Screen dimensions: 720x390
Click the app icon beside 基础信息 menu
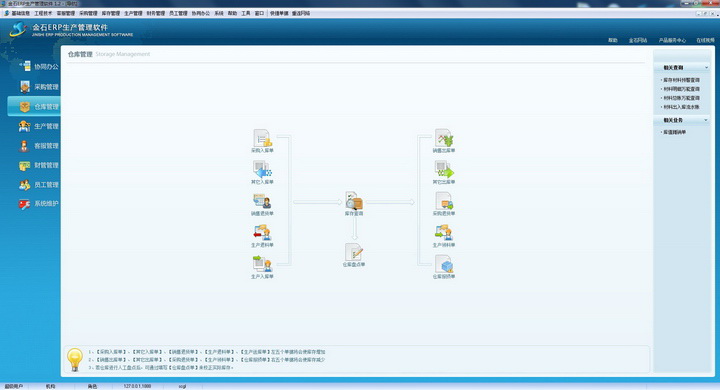coord(6,13)
